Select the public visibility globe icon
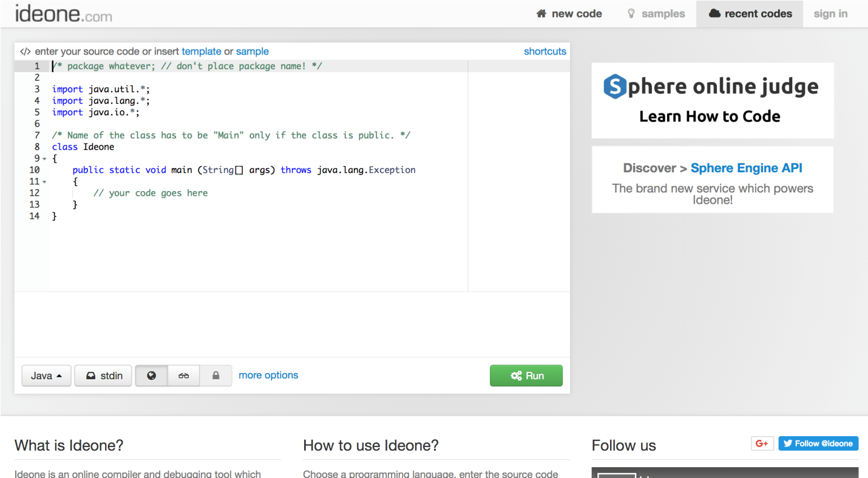The width and height of the screenshot is (868, 478). point(152,375)
